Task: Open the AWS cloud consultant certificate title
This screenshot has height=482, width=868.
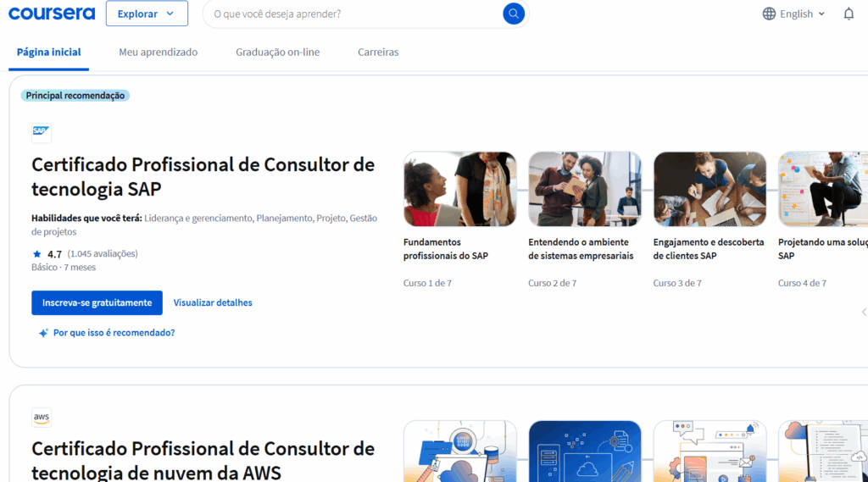Action: pyautogui.click(x=203, y=460)
